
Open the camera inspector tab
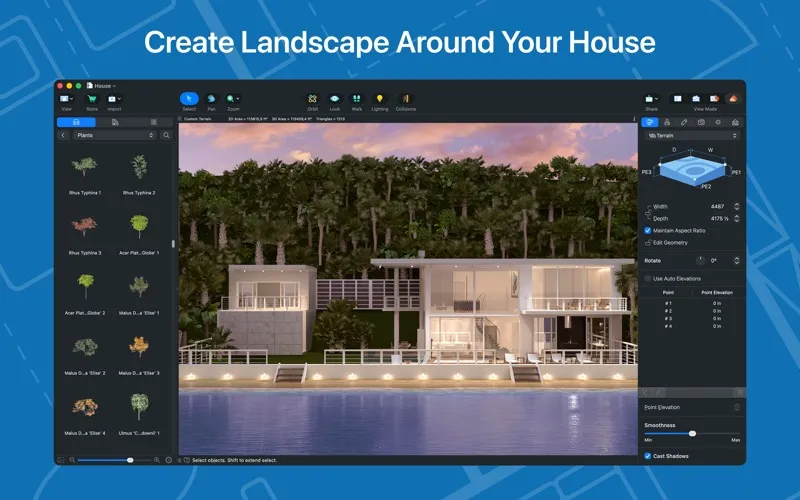[x=701, y=122]
